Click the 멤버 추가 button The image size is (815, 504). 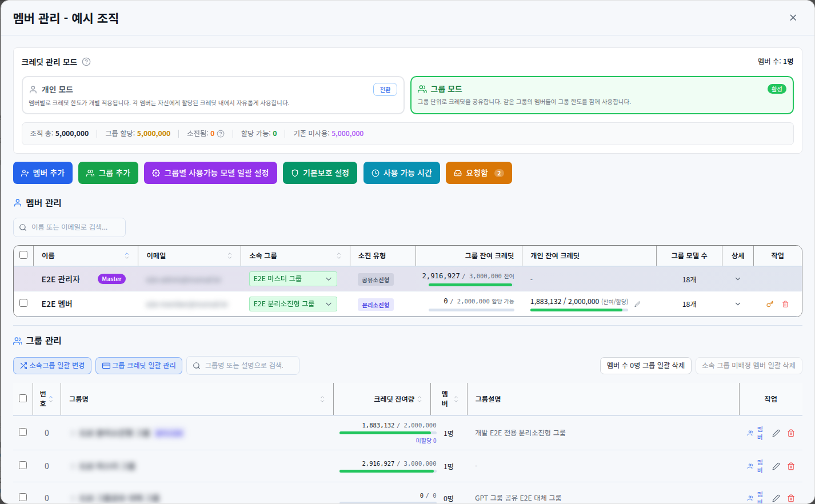pyautogui.click(x=43, y=173)
